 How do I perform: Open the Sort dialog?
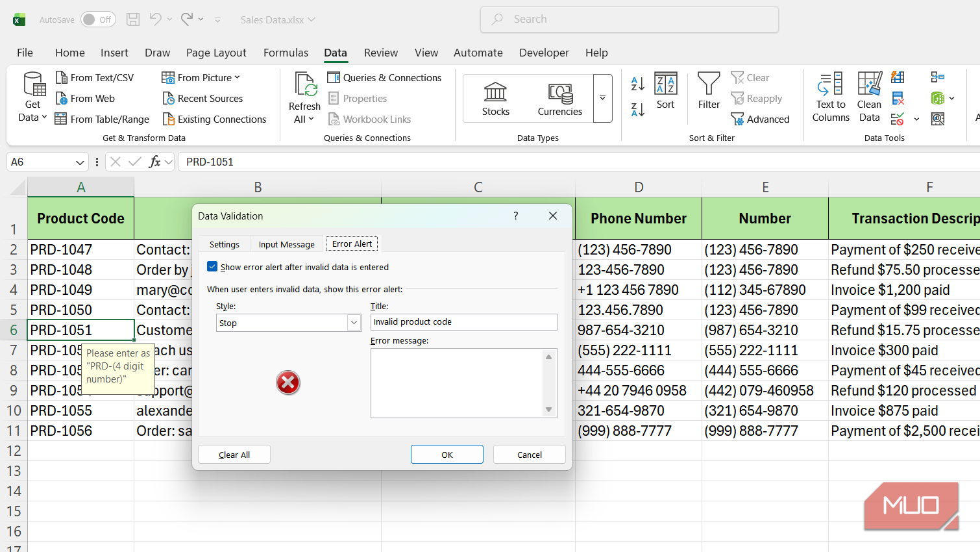[x=666, y=91]
